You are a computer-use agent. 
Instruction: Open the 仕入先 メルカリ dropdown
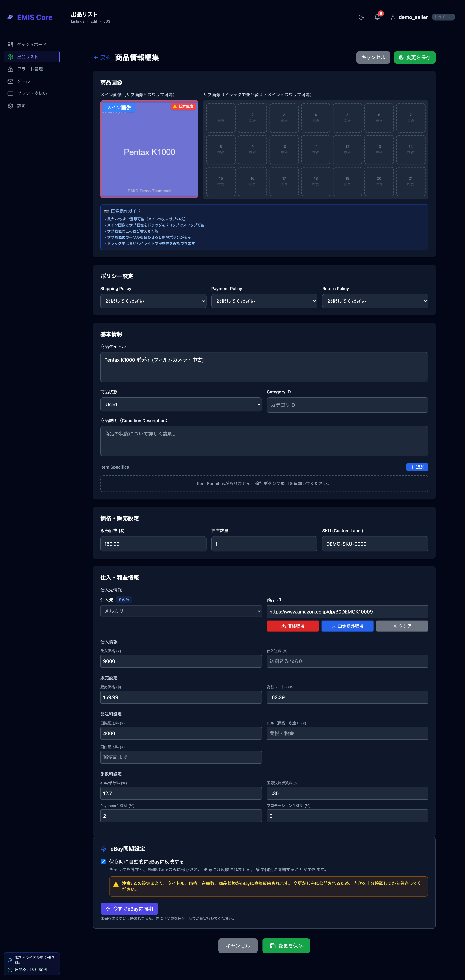pyautogui.click(x=181, y=611)
